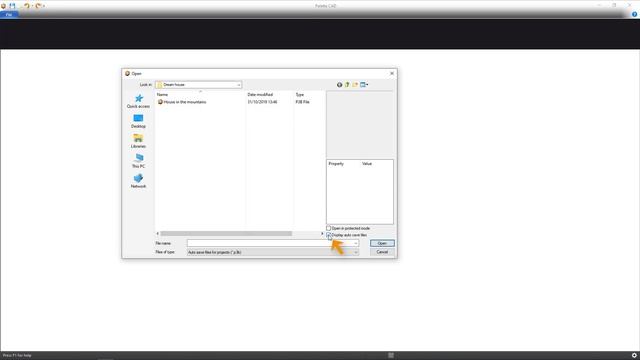
Task: Click the Property column header
Action: [x=336, y=164]
